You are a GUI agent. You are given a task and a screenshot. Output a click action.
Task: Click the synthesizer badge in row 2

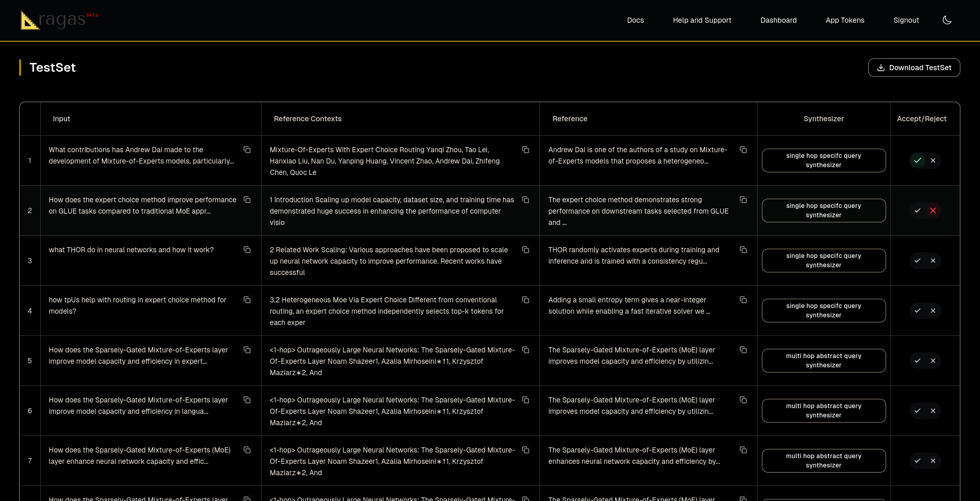824,211
